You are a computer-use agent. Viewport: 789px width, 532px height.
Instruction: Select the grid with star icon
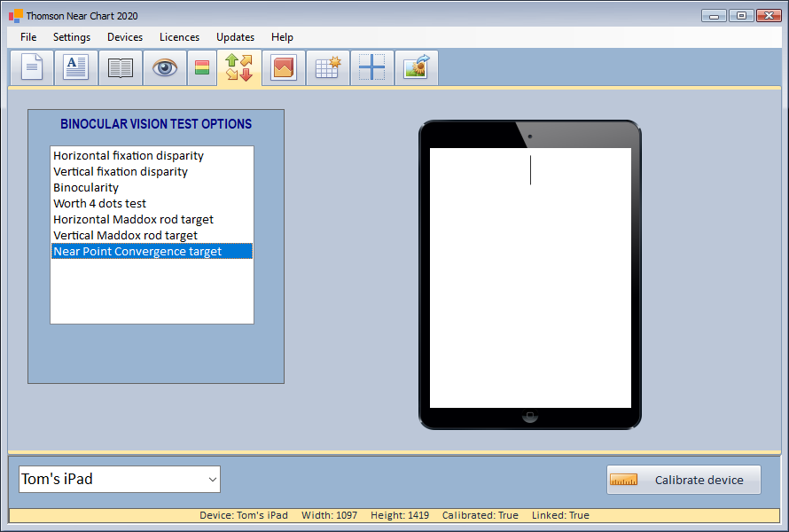pos(328,68)
